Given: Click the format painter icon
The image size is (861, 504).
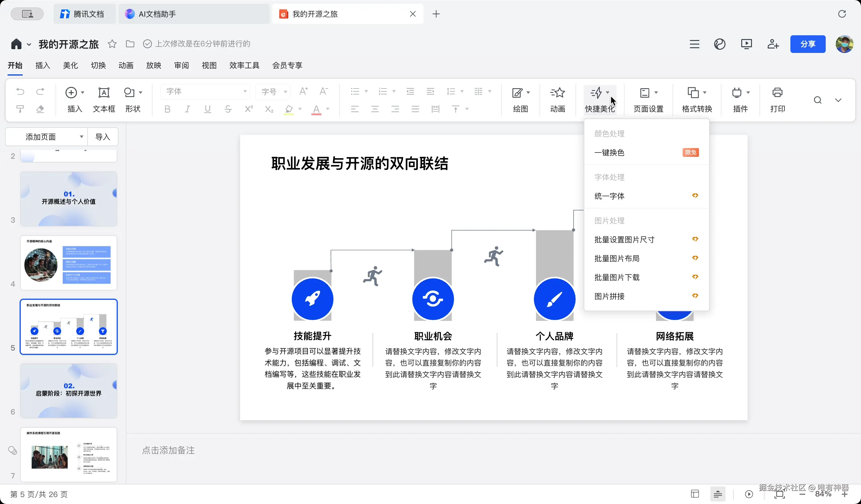Looking at the screenshot, I should 20,109.
